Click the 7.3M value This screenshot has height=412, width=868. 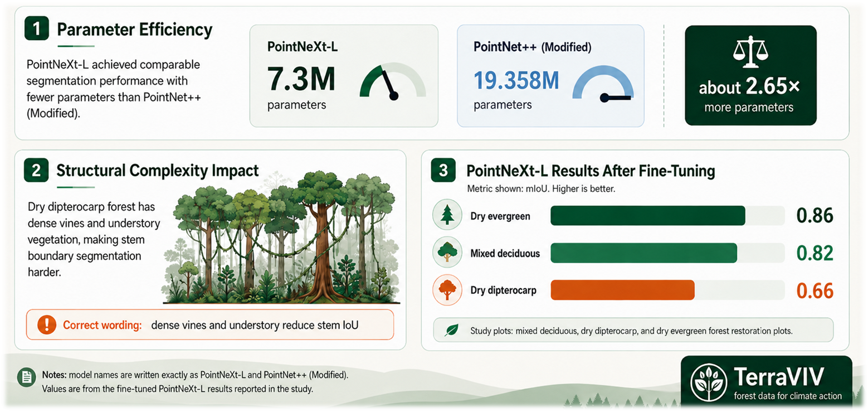301,79
